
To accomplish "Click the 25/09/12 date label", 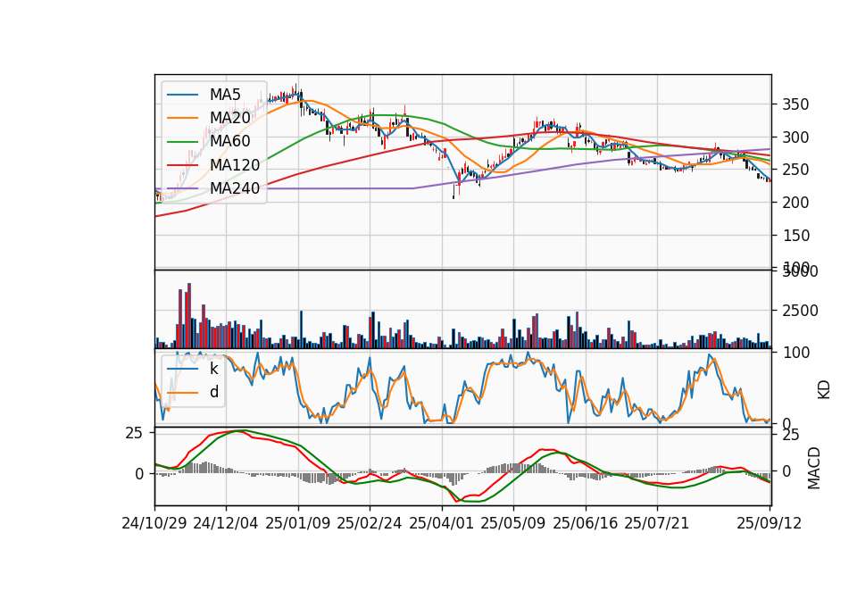I will tap(770, 523).
